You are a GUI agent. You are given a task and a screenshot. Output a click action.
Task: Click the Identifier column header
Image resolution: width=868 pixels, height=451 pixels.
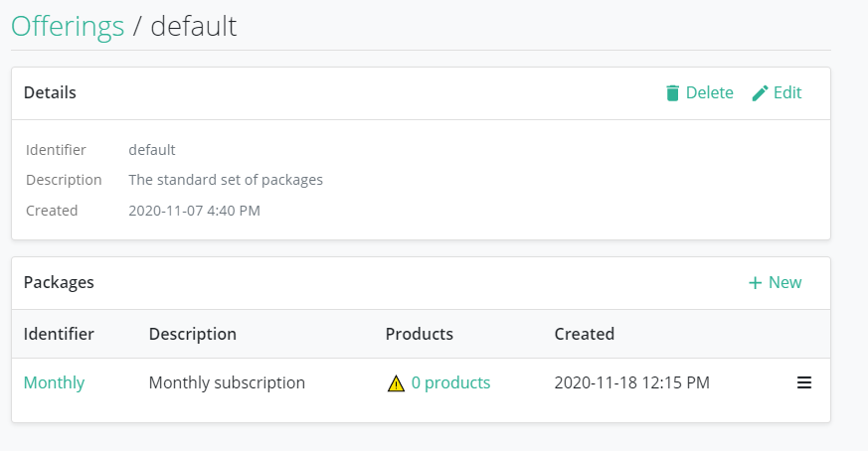[59, 334]
